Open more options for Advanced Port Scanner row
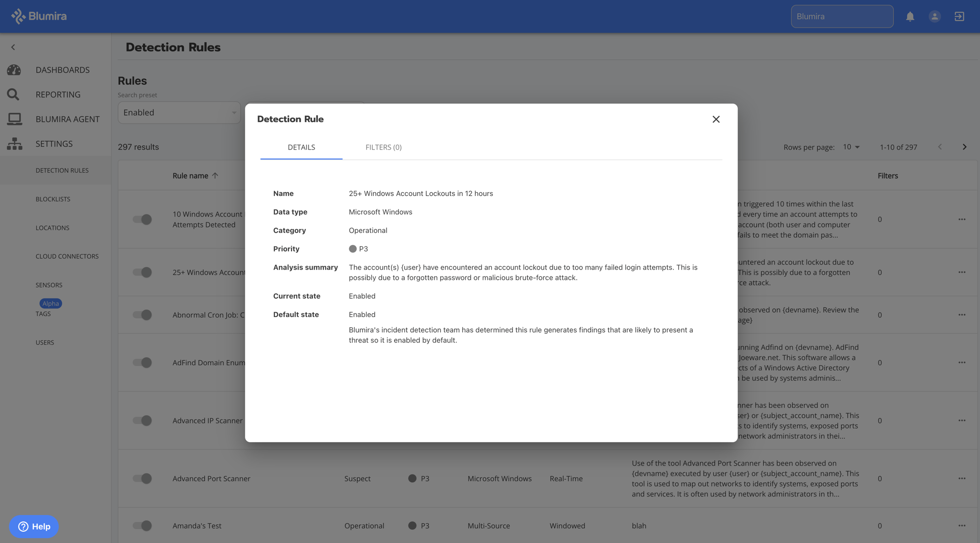 coord(962,478)
